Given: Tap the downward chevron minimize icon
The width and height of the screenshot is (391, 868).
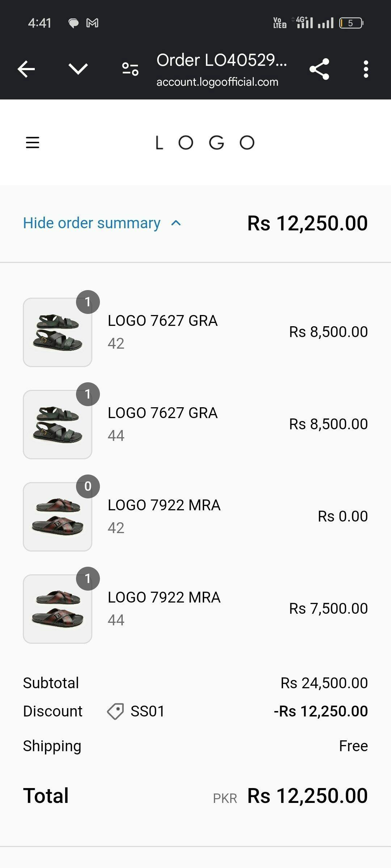Looking at the screenshot, I should coord(78,69).
